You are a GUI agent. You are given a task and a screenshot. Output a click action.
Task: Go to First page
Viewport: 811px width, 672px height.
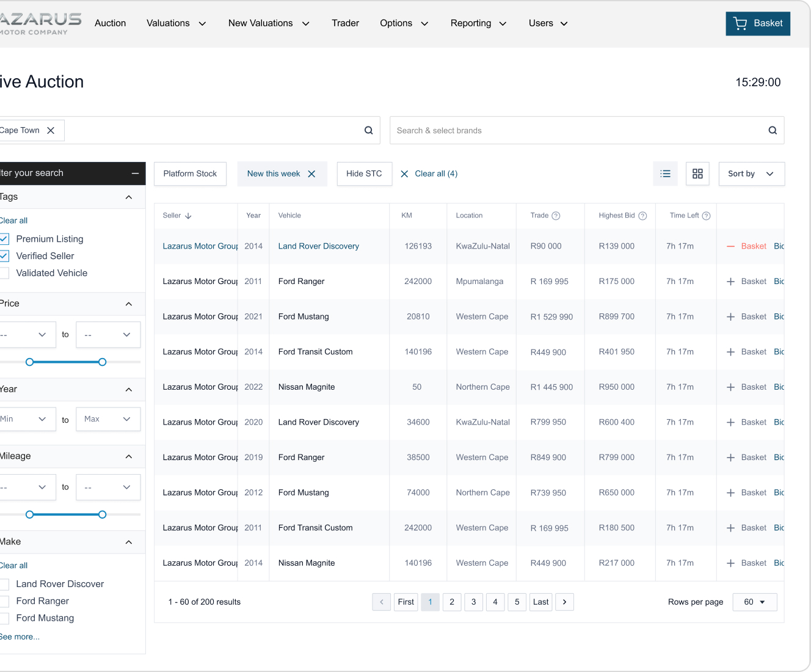pos(406,602)
